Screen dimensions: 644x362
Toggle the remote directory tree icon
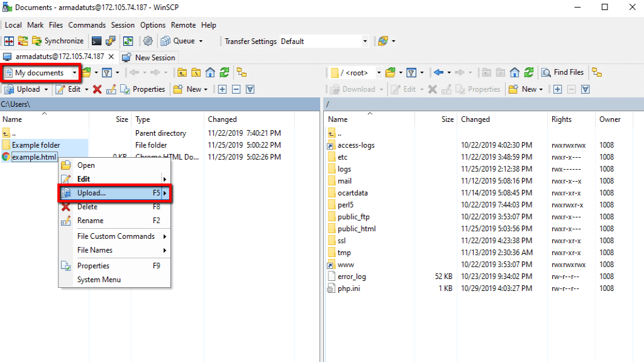click(597, 73)
